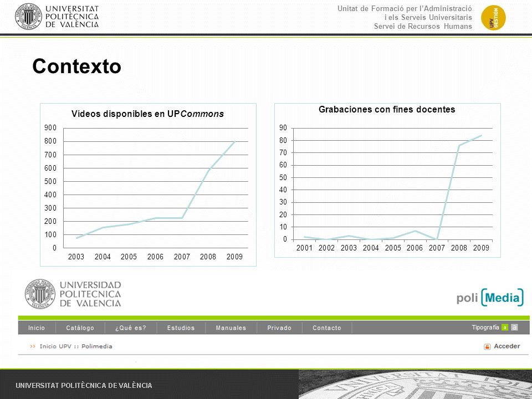
Task: Click the 900 axis value in the UPCommons chart
Action: click(x=50, y=128)
